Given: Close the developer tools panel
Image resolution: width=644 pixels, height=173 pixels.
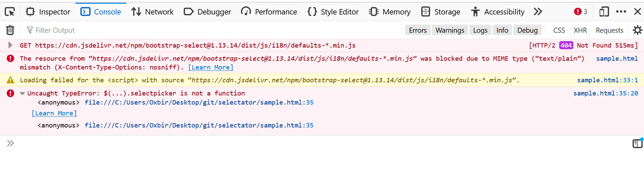Looking at the screenshot, I should click(637, 12).
